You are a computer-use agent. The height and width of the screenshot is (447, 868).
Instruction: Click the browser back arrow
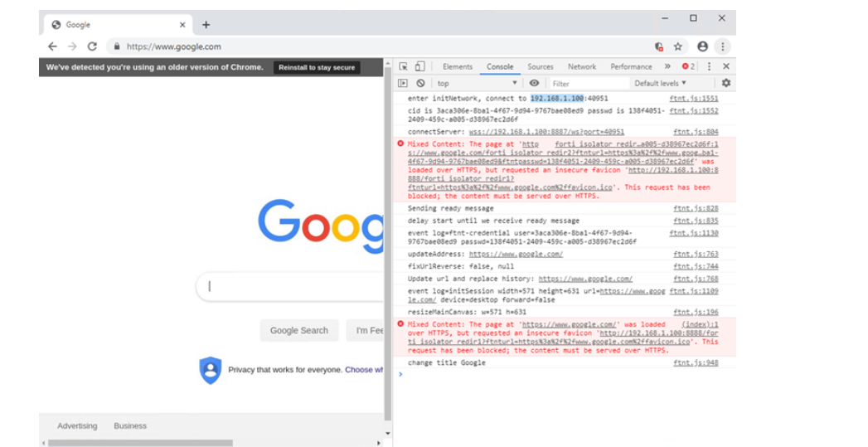coord(52,46)
